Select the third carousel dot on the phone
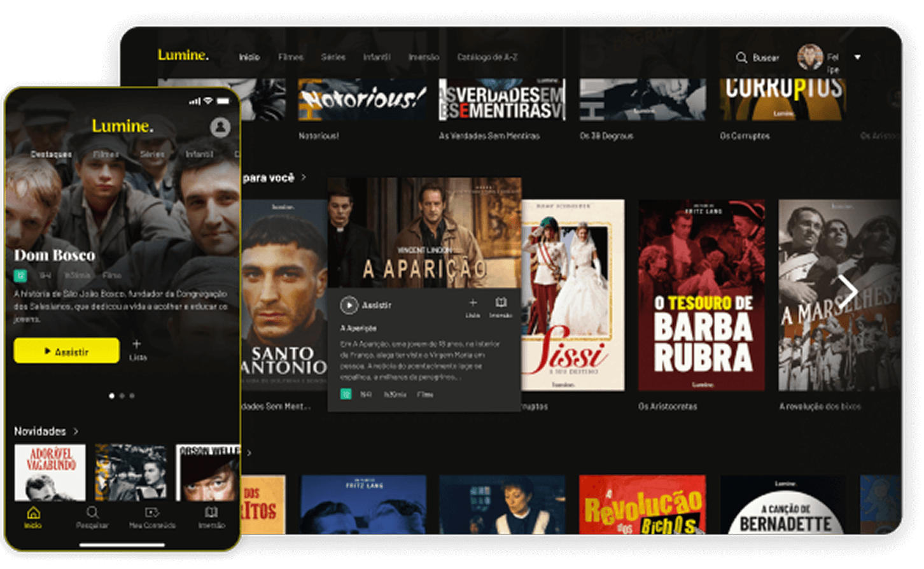Viewport: 924px width, 569px height. click(x=132, y=396)
